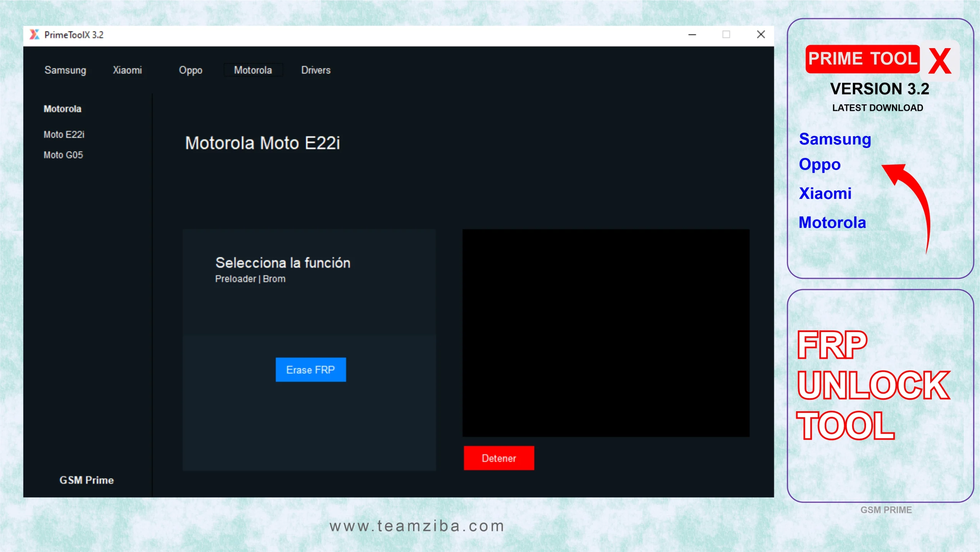Click the VERSION 3.2 banner text
The width and height of the screenshot is (980, 552).
pos(880,89)
